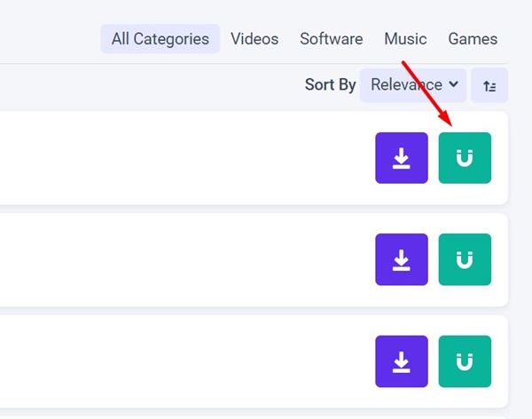Viewport: 532px width, 419px height.
Task: Open the Relevance sort dropdown
Action: tap(413, 85)
